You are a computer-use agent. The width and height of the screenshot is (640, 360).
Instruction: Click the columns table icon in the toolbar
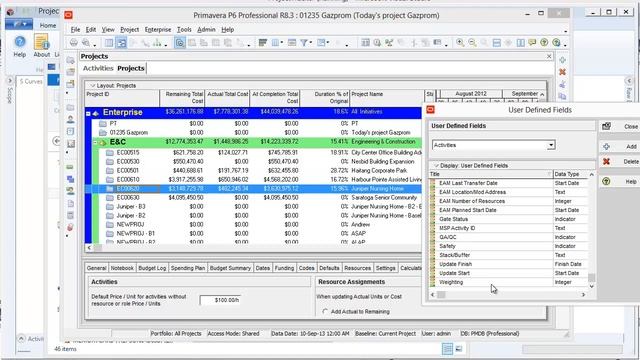pyautogui.click(x=276, y=42)
